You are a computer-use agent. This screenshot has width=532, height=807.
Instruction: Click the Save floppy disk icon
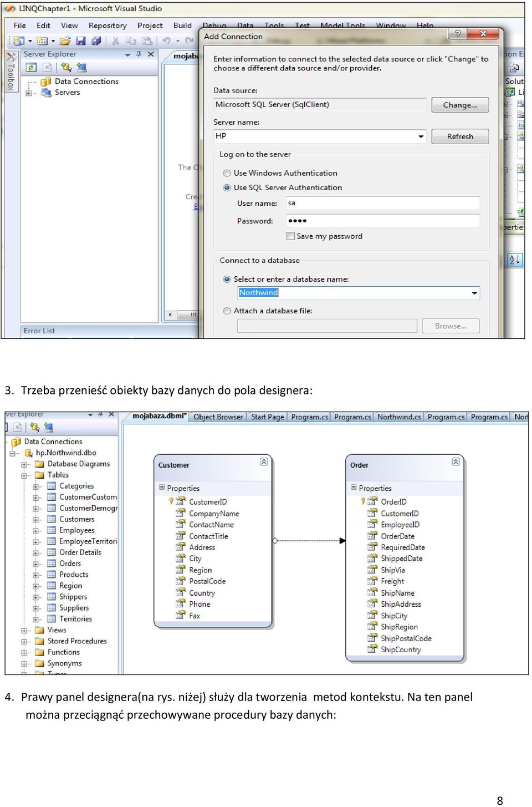(x=81, y=41)
